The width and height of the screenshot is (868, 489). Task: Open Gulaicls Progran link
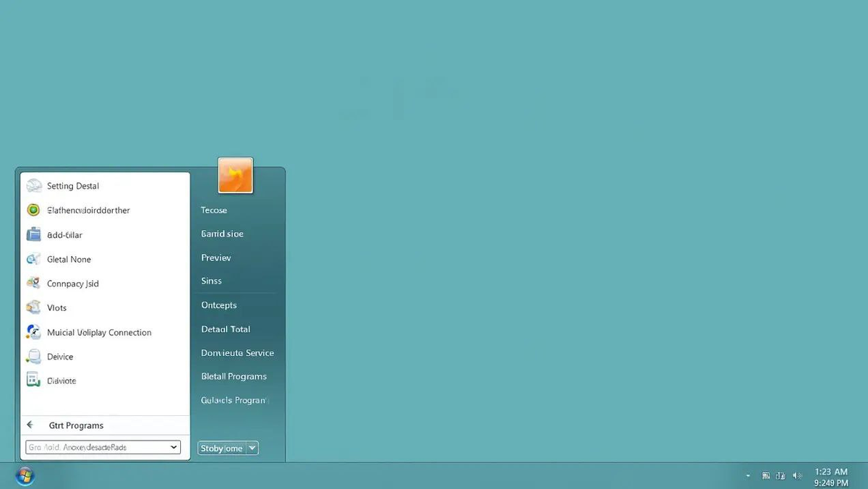234,400
